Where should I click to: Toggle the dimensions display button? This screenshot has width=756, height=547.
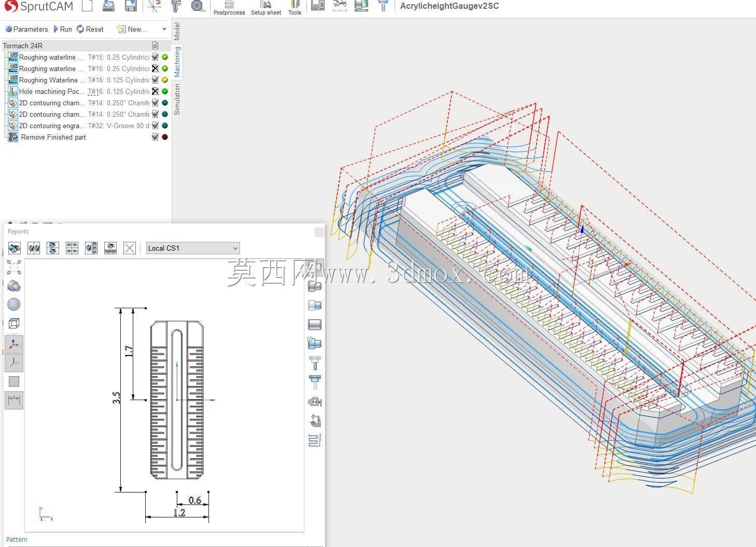tap(14, 400)
